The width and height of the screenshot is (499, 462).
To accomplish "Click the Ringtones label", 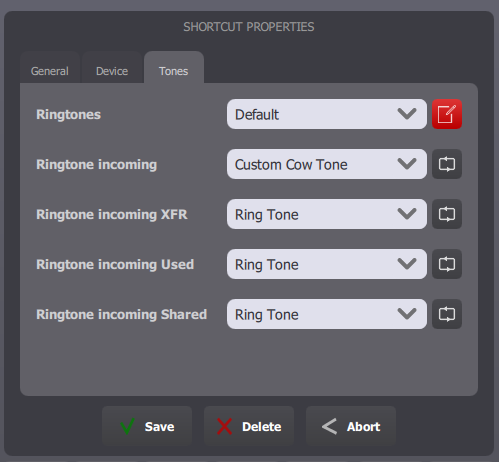I will coord(68,114).
